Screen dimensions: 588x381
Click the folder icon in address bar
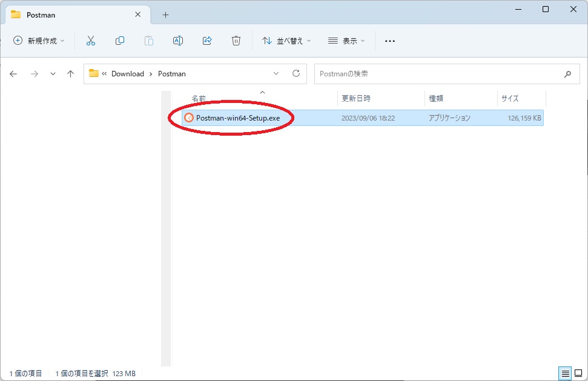pos(94,73)
